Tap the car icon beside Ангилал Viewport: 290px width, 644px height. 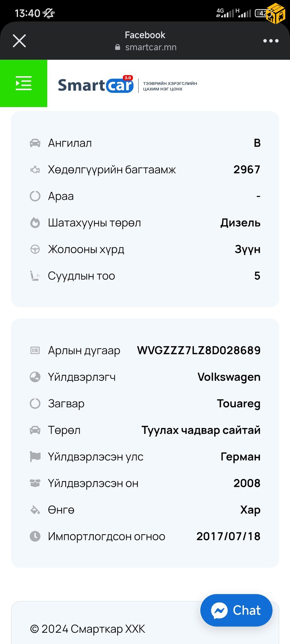click(x=35, y=143)
